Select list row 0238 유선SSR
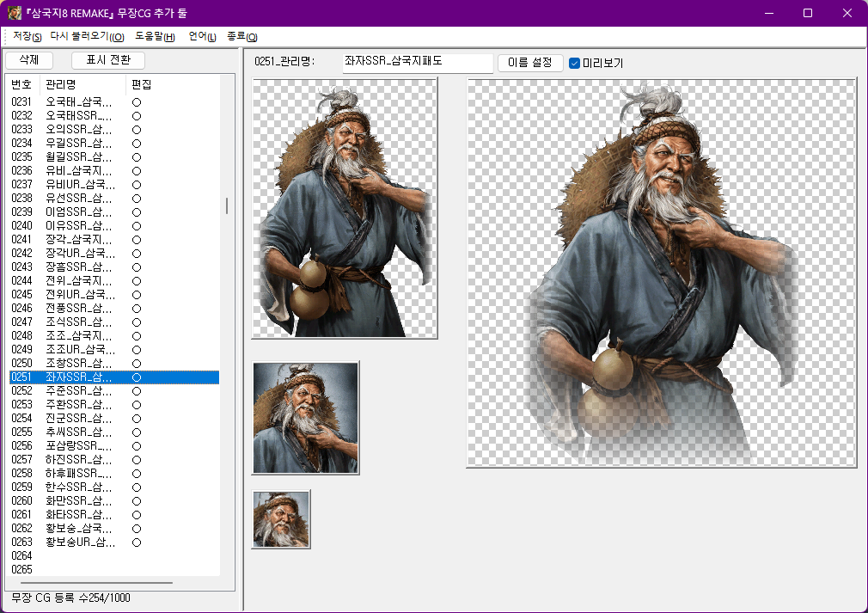Viewport: 868px width, 613px height. tap(114, 199)
